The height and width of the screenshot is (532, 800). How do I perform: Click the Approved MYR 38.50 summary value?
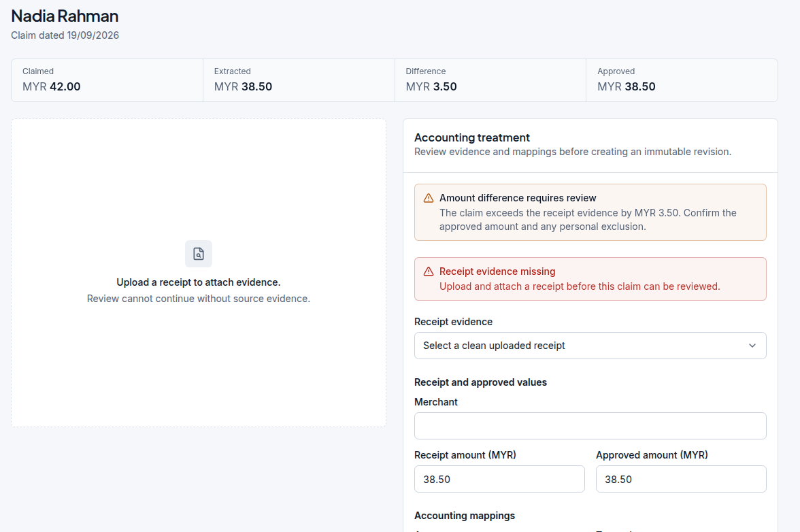627,86
